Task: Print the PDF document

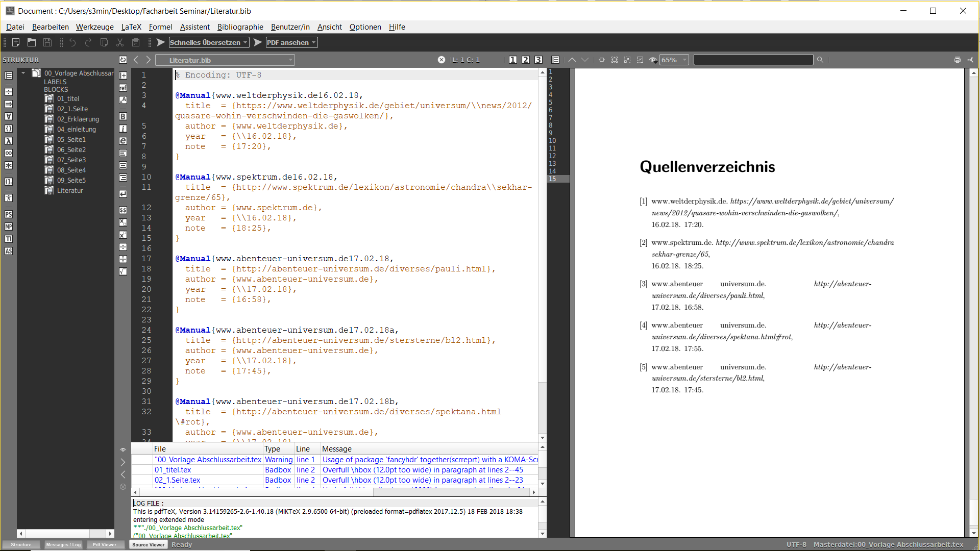Action: [958, 60]
